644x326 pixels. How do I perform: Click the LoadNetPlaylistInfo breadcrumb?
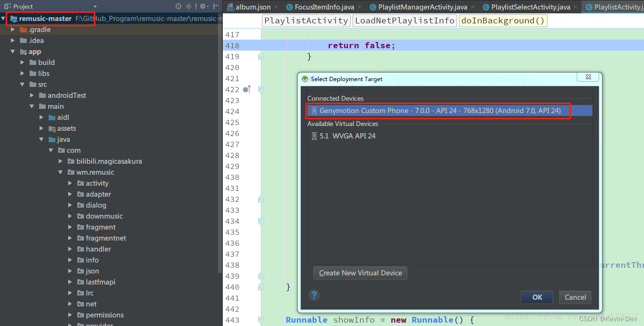pos(405,21)
